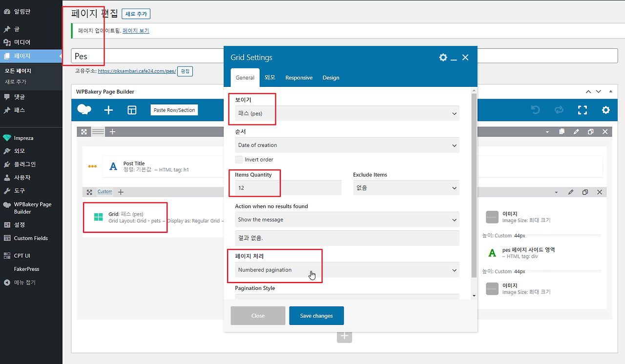This screenshot has width=625, height=364.
Task: Open the Grid Settings gear options
Action: pyautogui.click(x=443, y=58)
